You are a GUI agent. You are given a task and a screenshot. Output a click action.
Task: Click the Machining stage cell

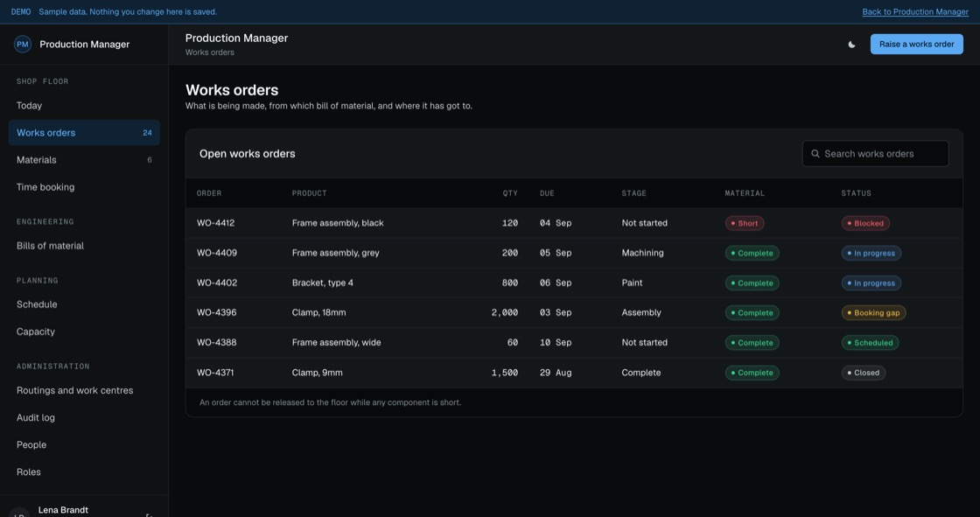(642, 253)
